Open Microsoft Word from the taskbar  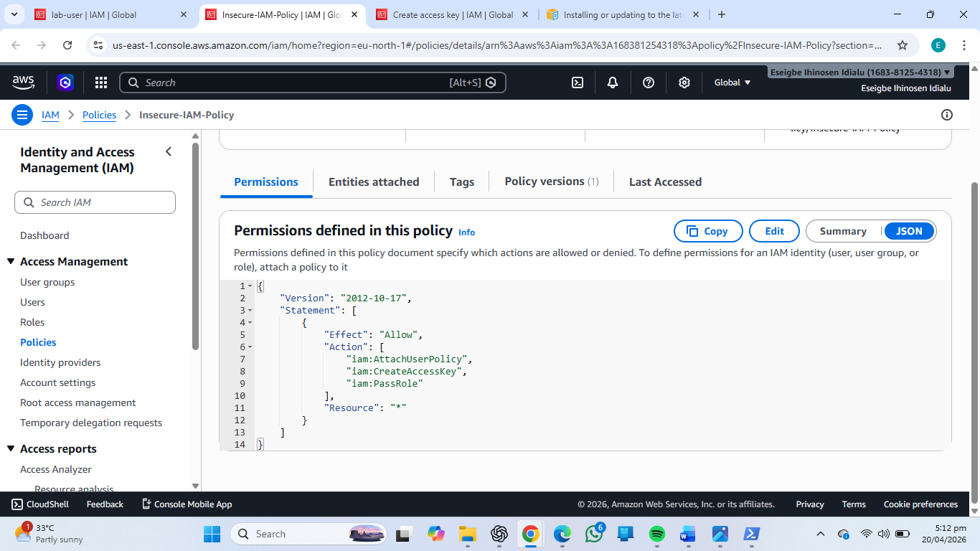(x=688, y=534)
